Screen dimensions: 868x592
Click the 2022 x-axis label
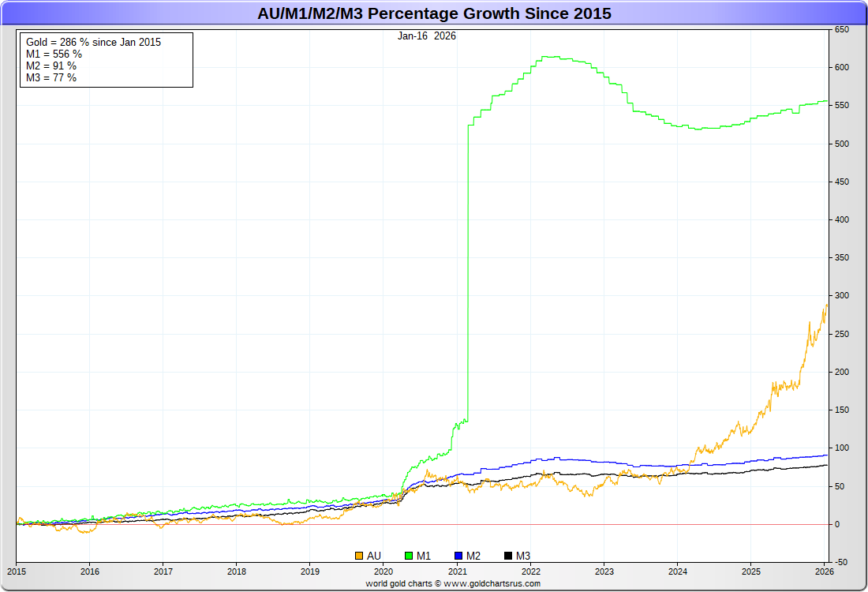point(531,571)
